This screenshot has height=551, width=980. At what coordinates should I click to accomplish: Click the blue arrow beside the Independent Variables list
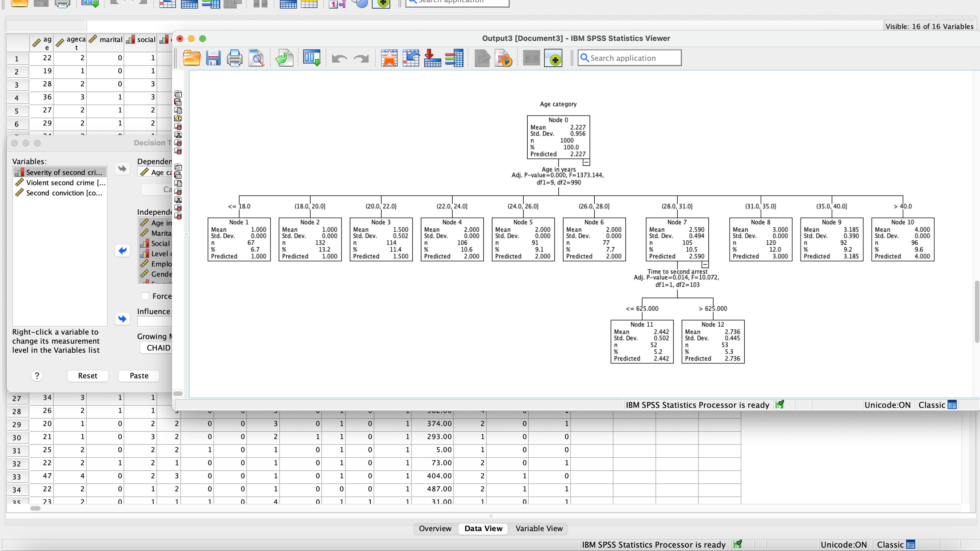tap(122, 251)
